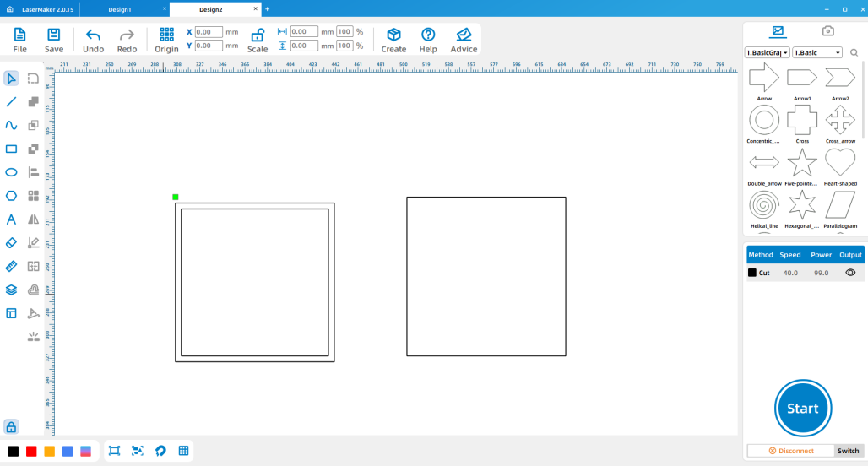
Task: Insert the Heart-shaped shape
Action: [840, 164]
